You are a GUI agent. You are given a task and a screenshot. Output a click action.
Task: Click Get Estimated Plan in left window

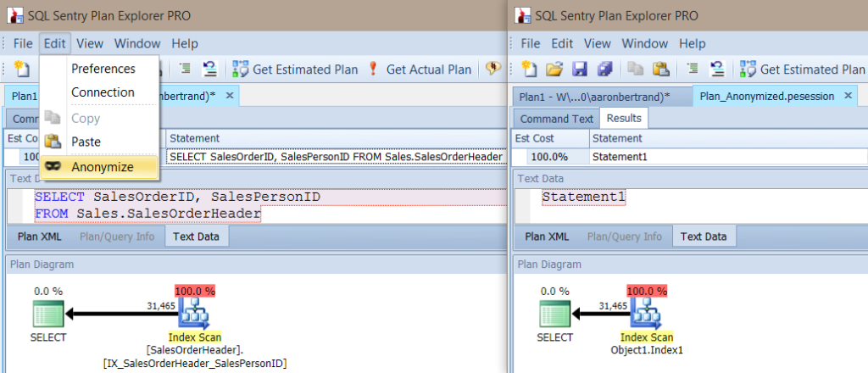click(x=296, y=70)
